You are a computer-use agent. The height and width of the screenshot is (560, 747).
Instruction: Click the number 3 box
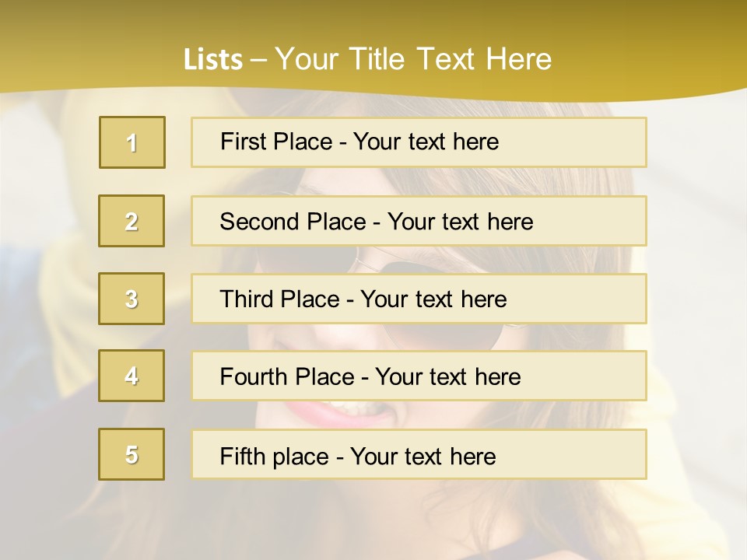132,299
